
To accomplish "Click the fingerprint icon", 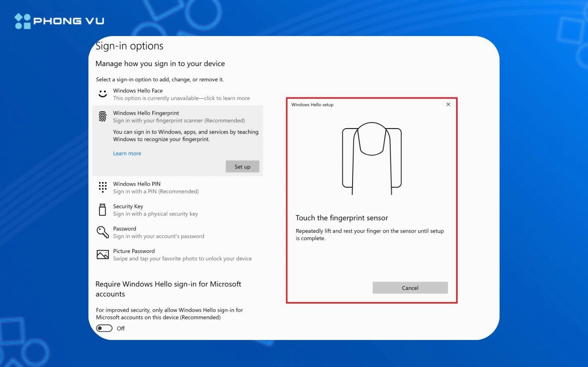I will (x=103, y=117).
